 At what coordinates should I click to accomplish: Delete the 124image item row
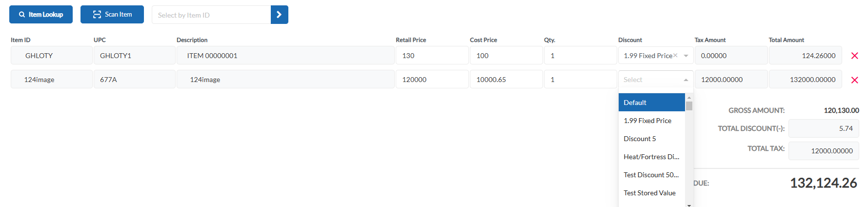pos(854,80)
